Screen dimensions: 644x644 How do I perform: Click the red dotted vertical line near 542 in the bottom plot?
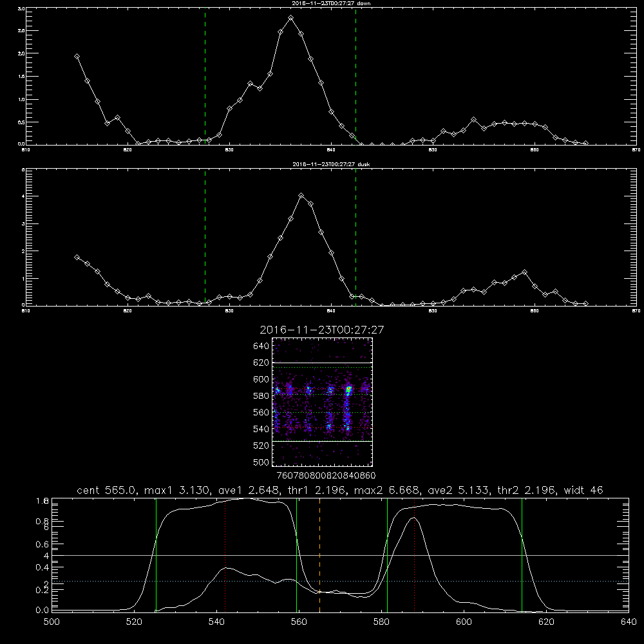[225, 555]
